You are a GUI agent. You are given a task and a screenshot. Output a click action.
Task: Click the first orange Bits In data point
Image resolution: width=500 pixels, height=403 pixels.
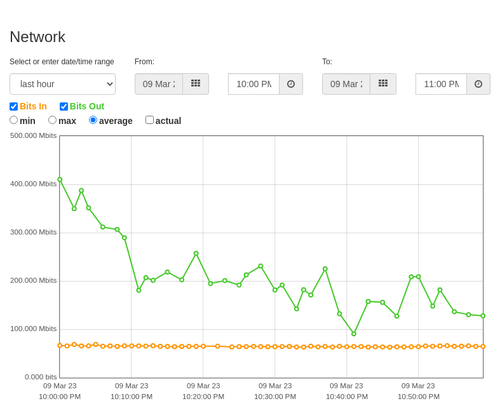point(60,346)
